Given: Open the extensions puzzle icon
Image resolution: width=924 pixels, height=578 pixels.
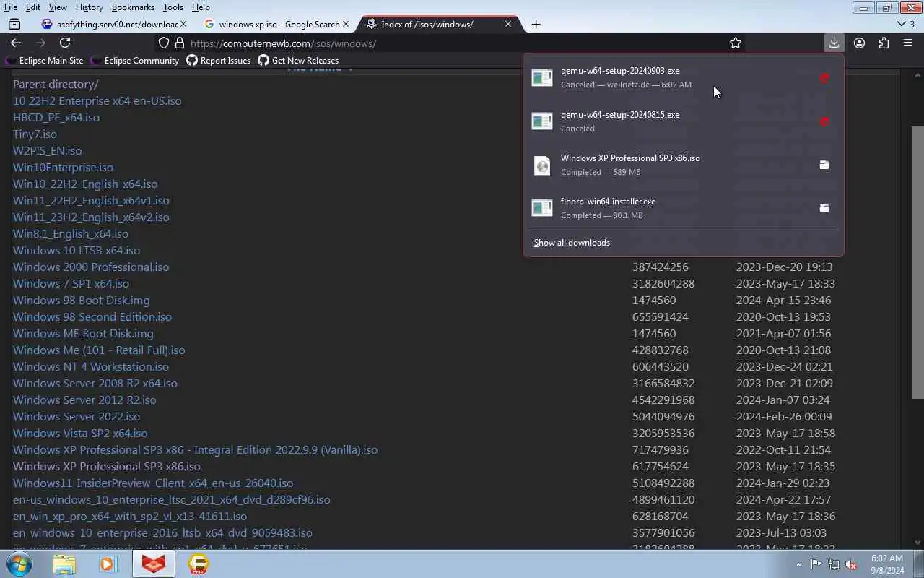Looking at the screenshot, I should [884, 43].
